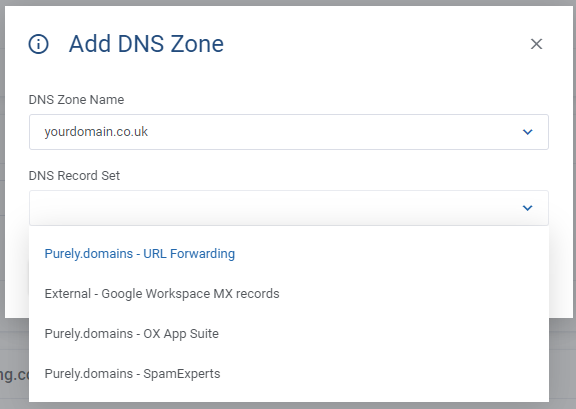Collapse the DNS Record Set chevron arrow
Viewport: 576px width, 409px height.
coord(528,208)
